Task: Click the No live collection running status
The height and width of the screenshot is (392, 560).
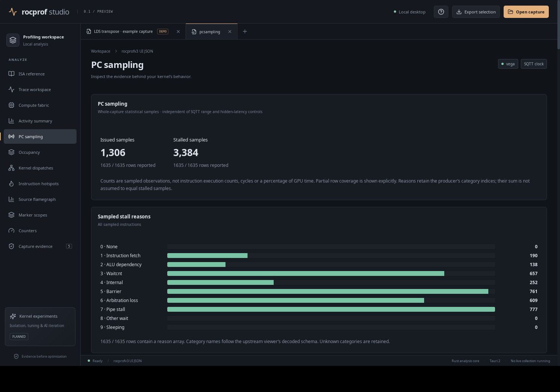Action: pyautogui.click(x=531, y=361)
